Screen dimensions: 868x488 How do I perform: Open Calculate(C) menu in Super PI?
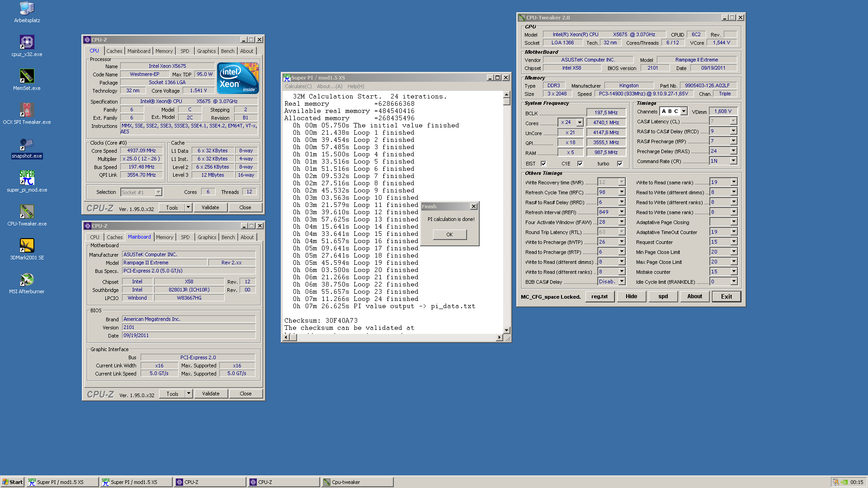tap(298, 86)
